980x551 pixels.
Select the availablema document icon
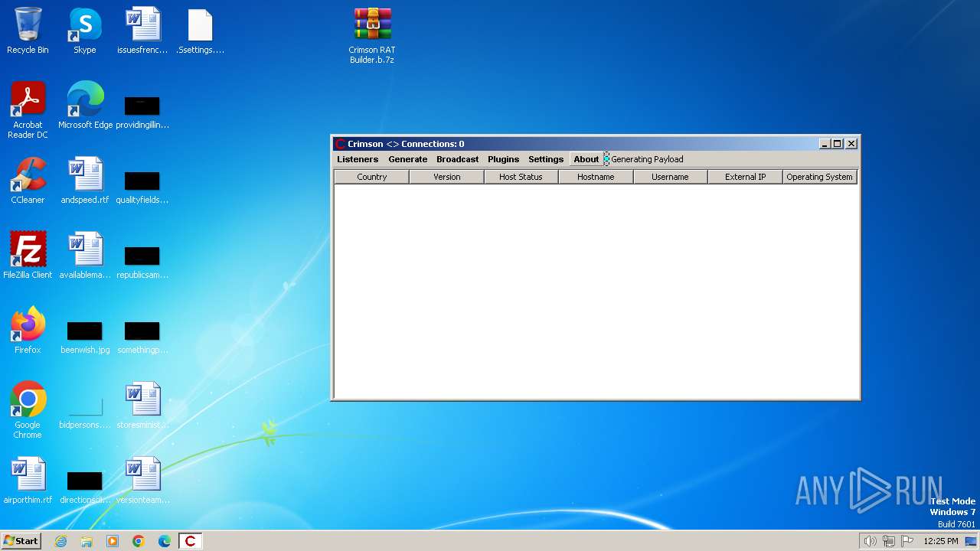[85, 256]
